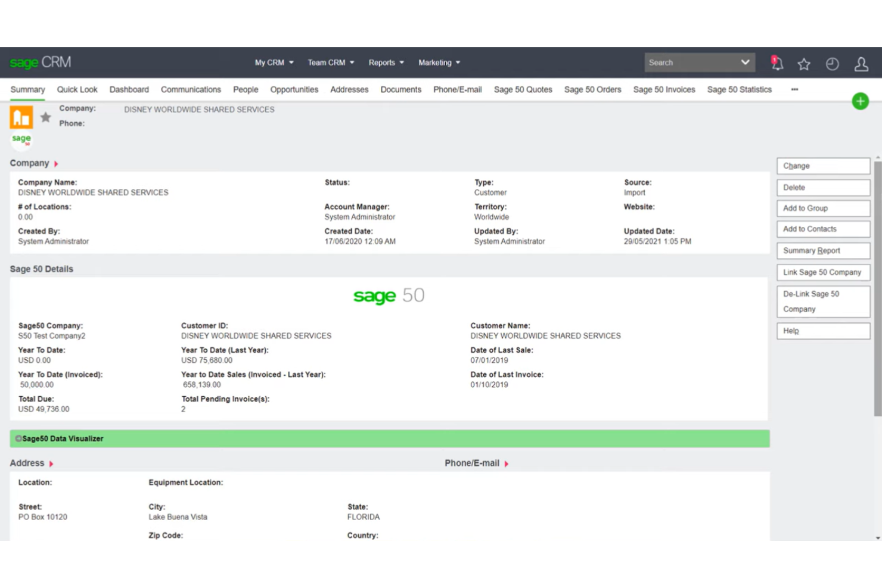Click the Company section heading

click(x=29, y=163)
